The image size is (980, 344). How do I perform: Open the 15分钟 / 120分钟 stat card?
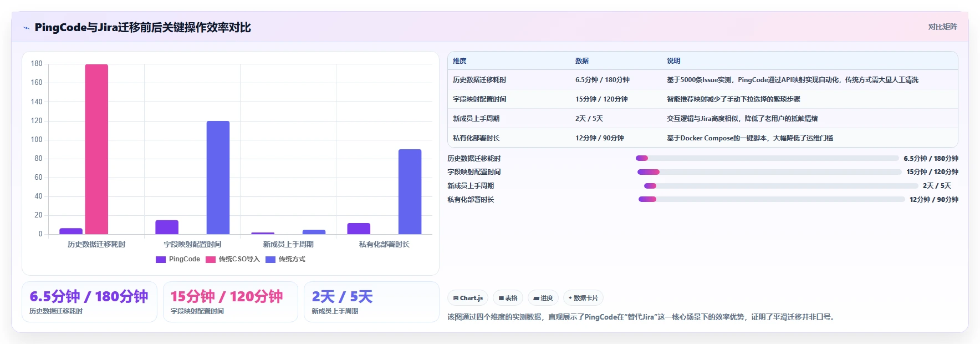[x=231, y=302]
